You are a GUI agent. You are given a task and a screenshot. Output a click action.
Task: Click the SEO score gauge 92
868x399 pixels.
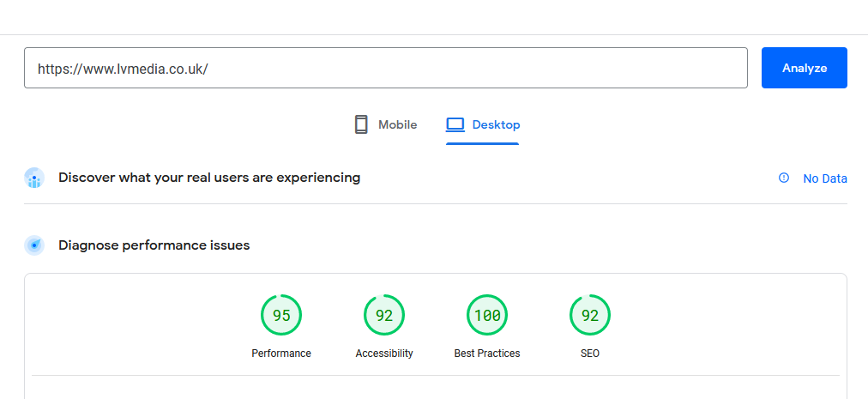[590, 315]
